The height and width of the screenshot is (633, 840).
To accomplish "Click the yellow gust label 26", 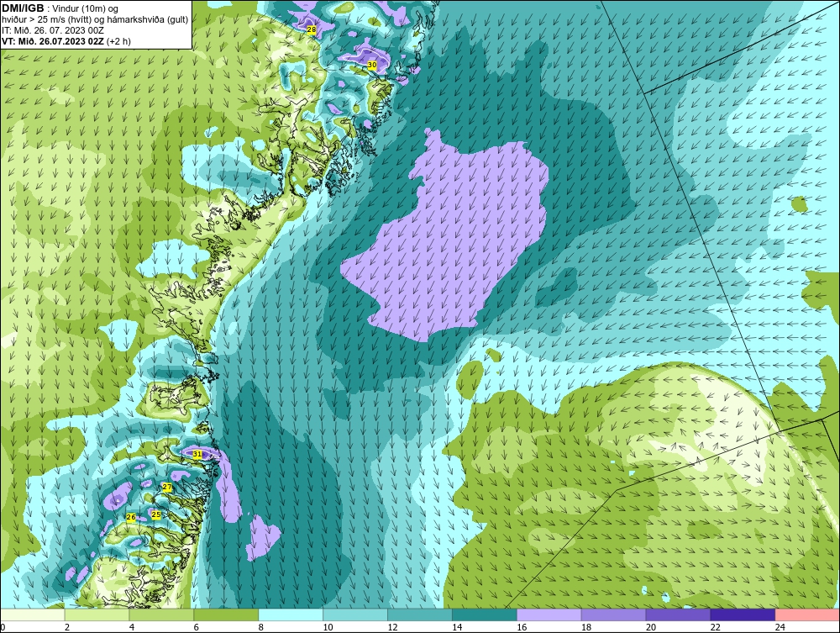I will pyautogui.click(x=131, y=517).
